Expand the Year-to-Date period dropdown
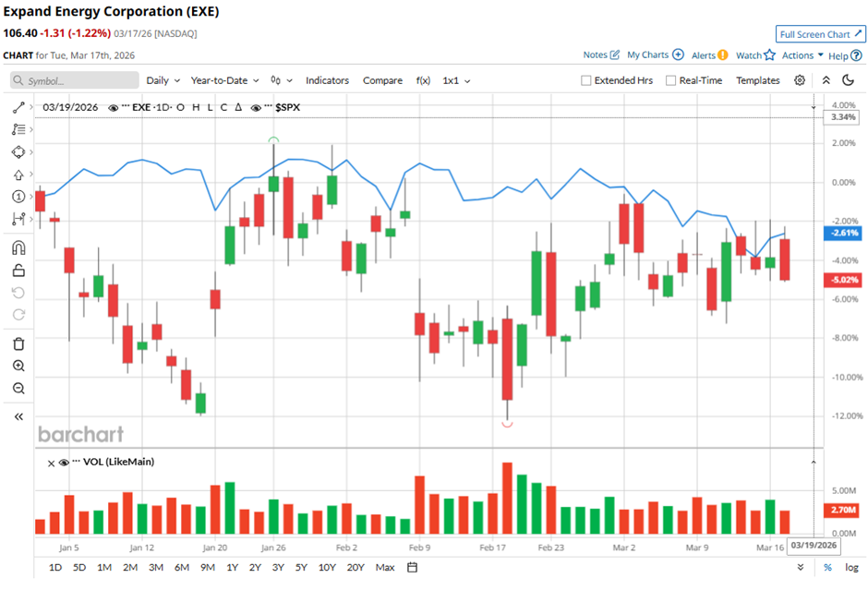Image resolution: width=868 pixels, height=590 pixels. coord(224,80)
